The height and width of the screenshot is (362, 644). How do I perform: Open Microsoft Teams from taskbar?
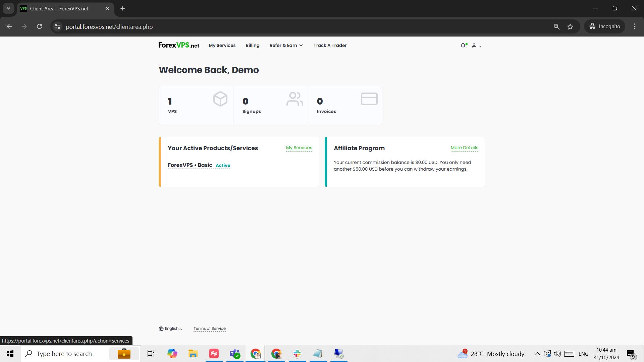pyautogui.click(x=235, y=354)
